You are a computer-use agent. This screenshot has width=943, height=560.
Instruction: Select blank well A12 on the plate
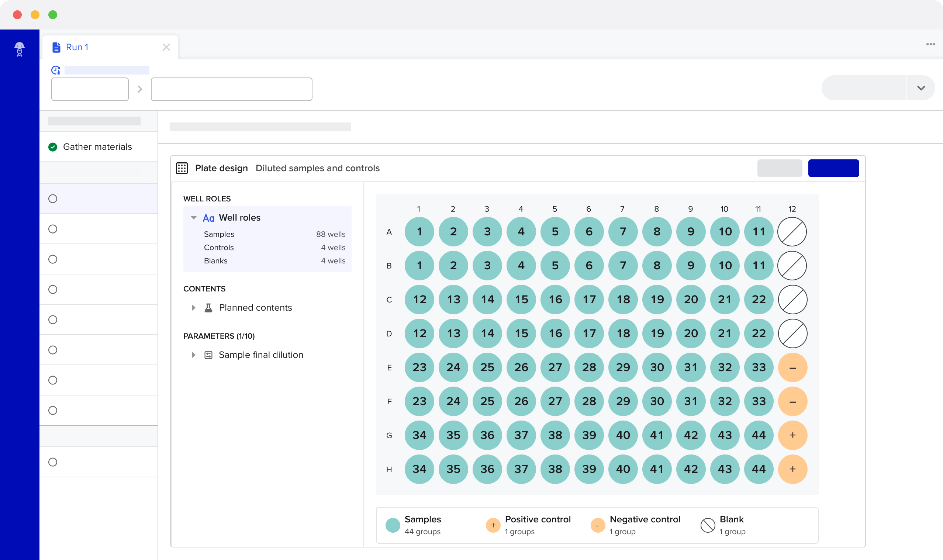(792, 232)
